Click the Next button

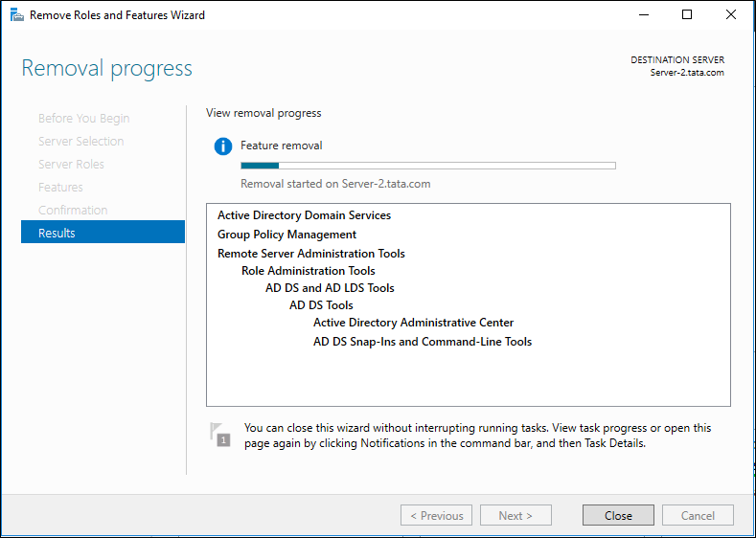[515, 515]
